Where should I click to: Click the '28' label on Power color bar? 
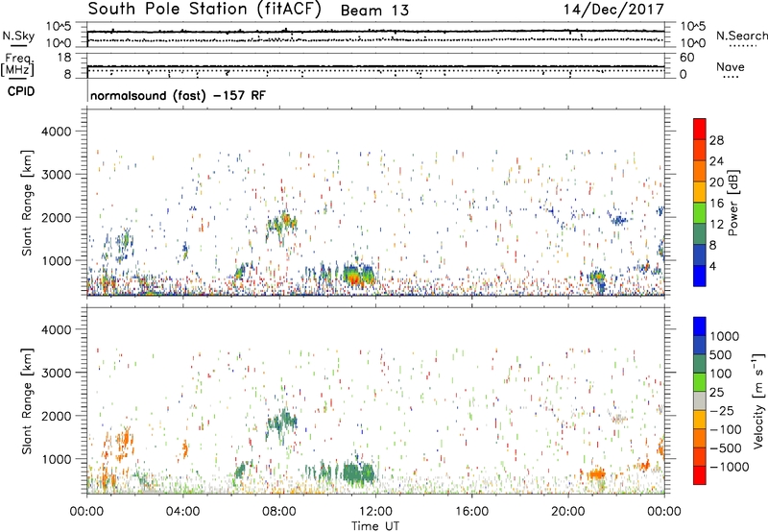(x=716, y=140)
